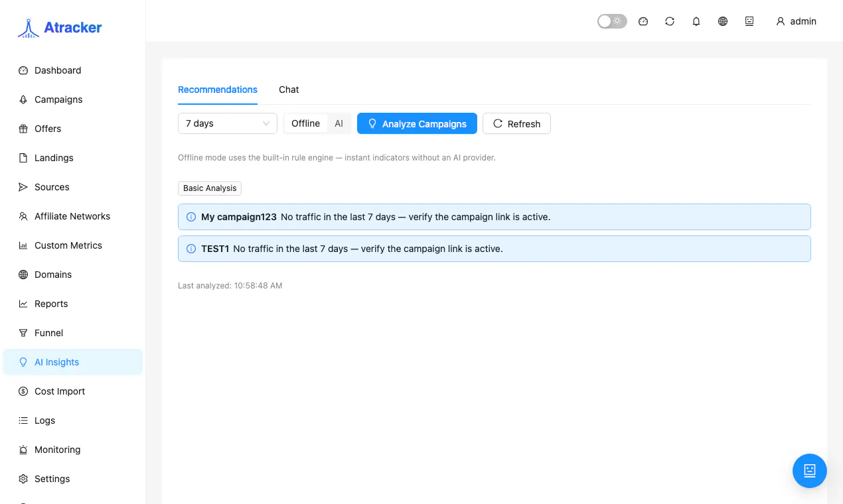Click the TEST1 campaign name in alert
The image size is (843, 504).
pyautogui.click(x=215, y=249)
